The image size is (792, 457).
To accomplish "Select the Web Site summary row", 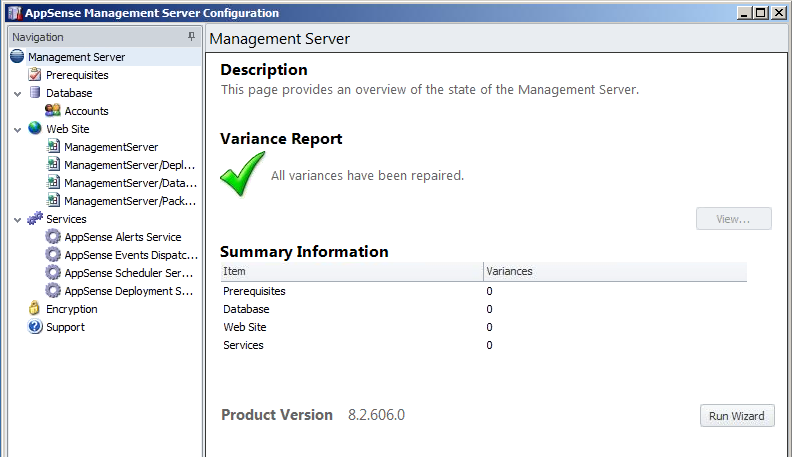I will click(483, 327).
